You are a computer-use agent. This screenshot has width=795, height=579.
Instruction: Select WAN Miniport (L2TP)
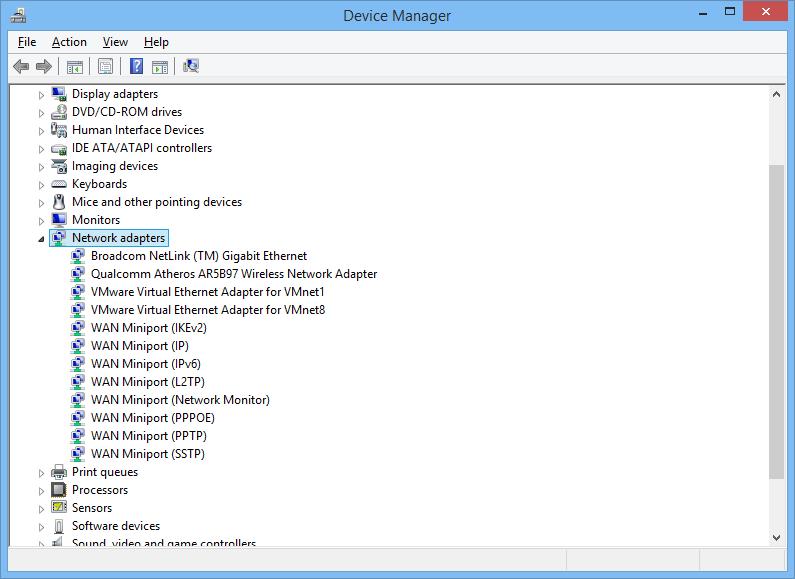[x=148, y=382]
